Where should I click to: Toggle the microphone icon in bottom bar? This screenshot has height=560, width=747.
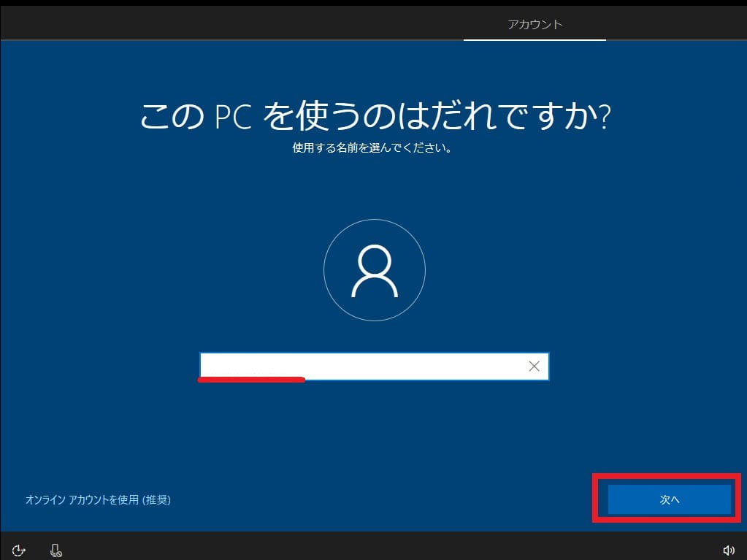[55, 551]
